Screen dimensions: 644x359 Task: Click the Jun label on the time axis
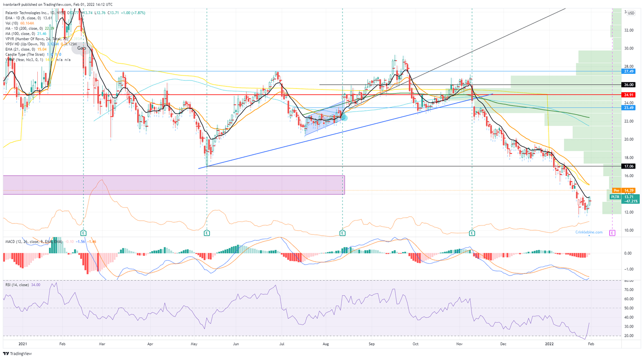click(236, 344)
